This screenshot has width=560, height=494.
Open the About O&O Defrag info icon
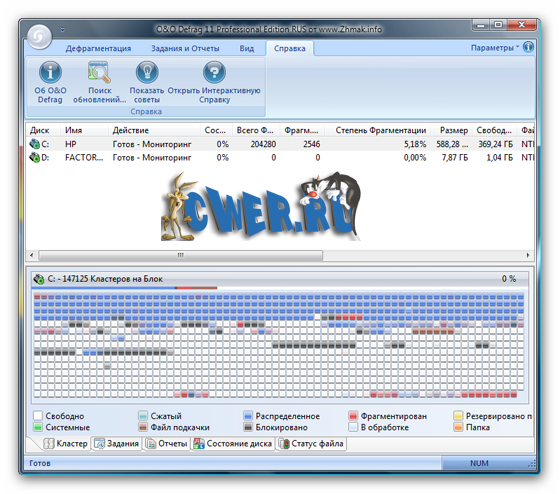[x=50, y=72]
